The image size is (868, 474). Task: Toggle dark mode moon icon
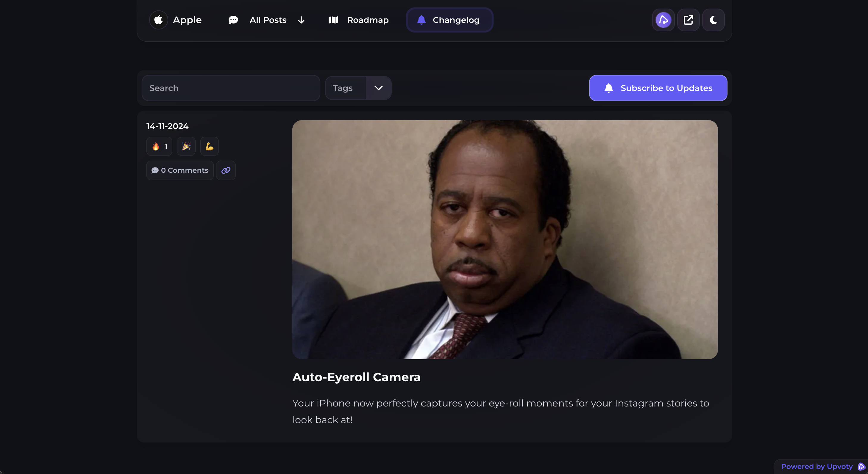pos(713,20)
